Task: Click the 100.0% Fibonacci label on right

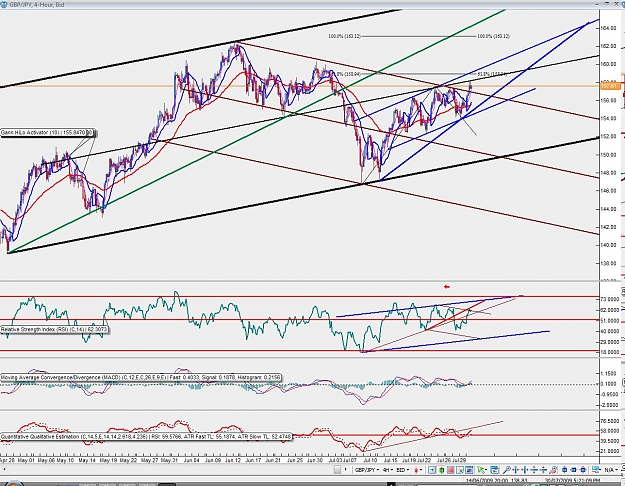Action: (x=493, y=36)
